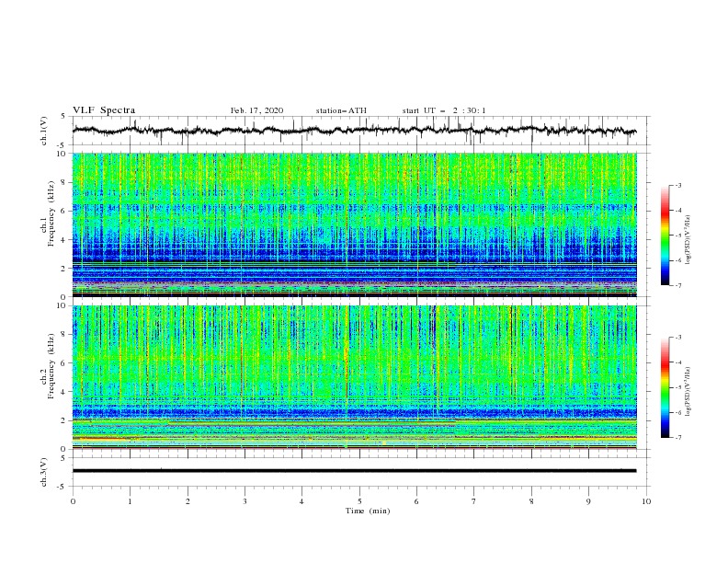
Task: Click the time axis tick label '7'
Action: [474, 501]
